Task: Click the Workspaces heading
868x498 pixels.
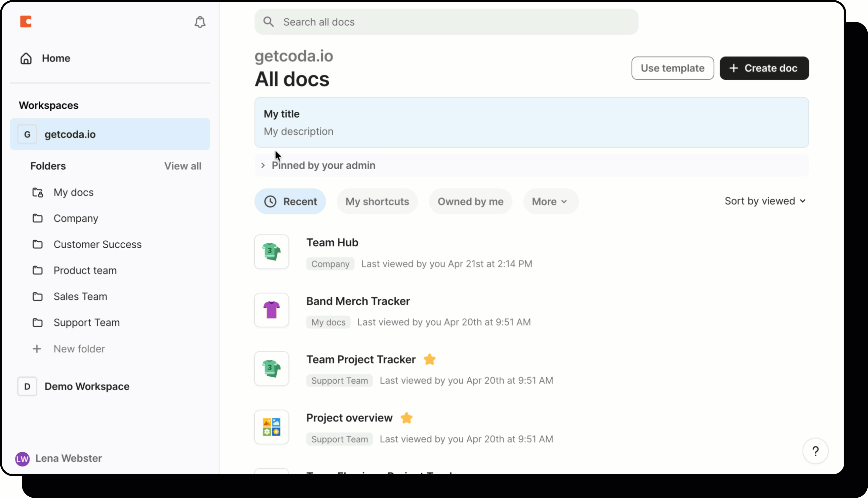Action: 49,106
